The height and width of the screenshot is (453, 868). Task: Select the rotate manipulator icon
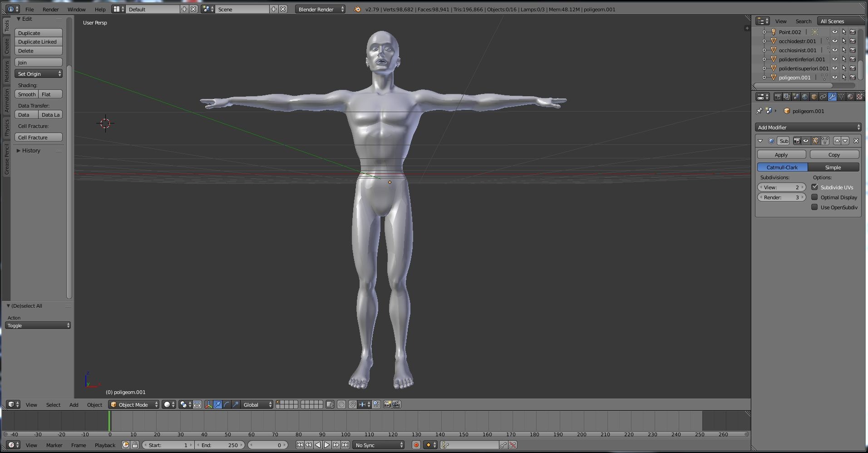click(x=227, y=404)
